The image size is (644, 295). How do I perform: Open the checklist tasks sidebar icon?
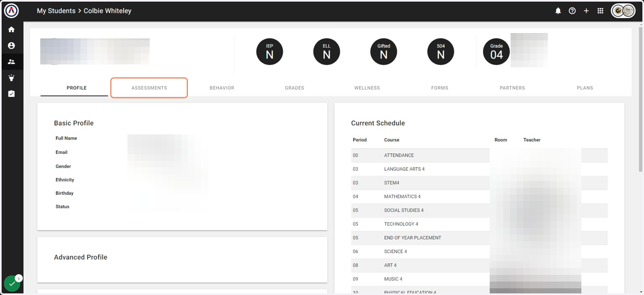(x=11, y=93)
